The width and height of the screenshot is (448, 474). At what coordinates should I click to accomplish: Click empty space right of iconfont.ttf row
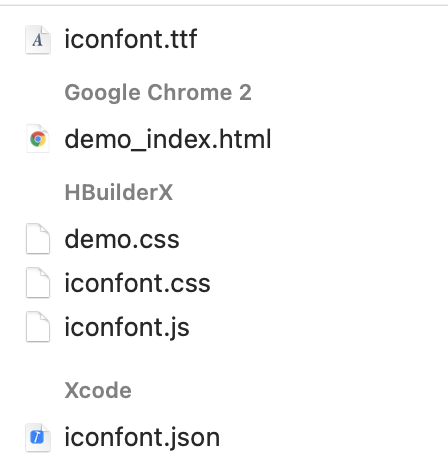point(320,39)
